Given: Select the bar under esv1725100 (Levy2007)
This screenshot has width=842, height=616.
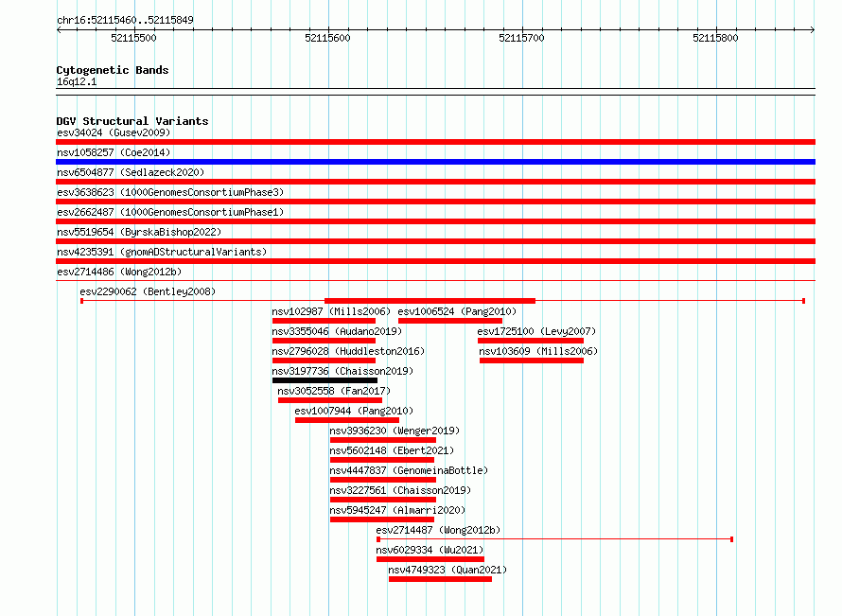Looking at the screenshot, I should tap(531, 341).
